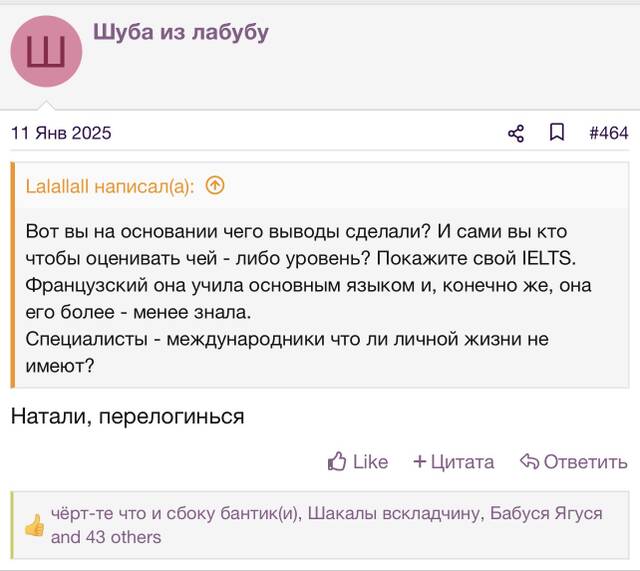The height and width of the screenshot is (571, 640).
Task: Reply to the post with Ответить
Action: pos(574,462)
